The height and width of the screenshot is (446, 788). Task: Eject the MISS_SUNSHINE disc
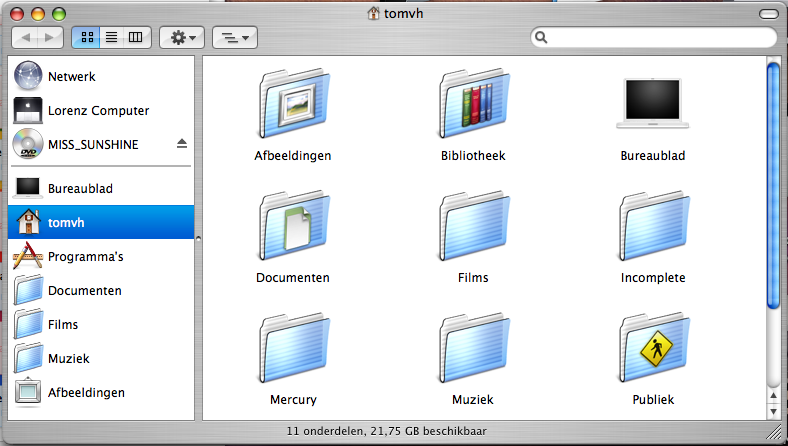click(x=182, y=144)
